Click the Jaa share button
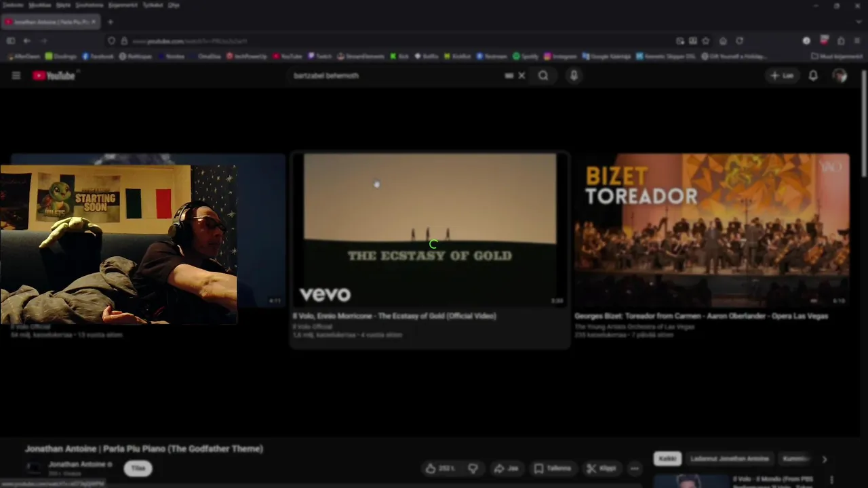The height and width of the screenshot is (488, 868). pyautogui.click(x=506, y=468)
